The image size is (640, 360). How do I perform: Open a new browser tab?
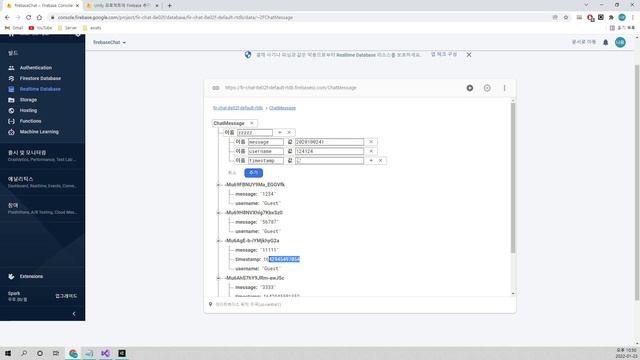[169, 6]
